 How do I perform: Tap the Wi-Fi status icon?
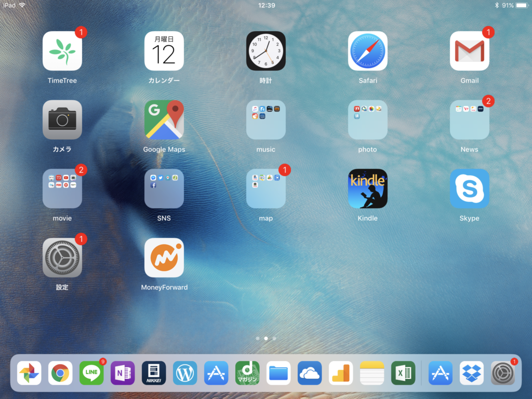click(x=22, y=5)
